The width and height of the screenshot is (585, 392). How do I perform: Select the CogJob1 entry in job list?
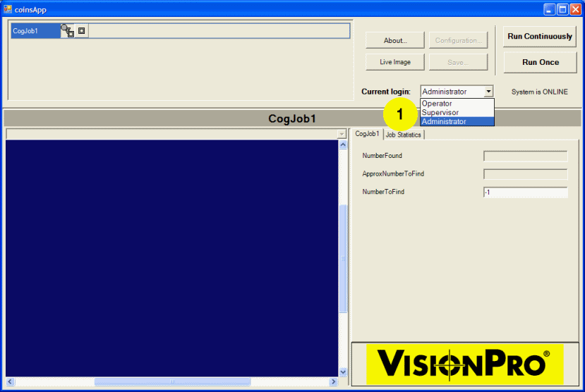pos(34,31)
